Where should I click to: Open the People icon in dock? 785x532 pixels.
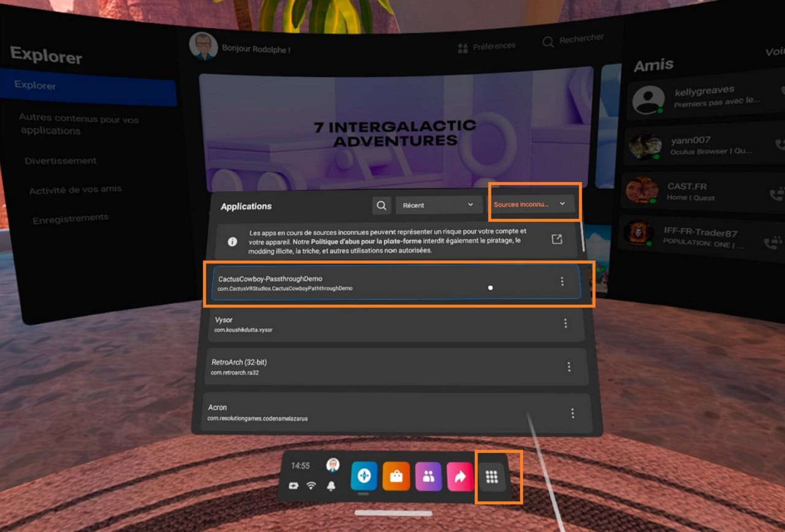[428, 477]
